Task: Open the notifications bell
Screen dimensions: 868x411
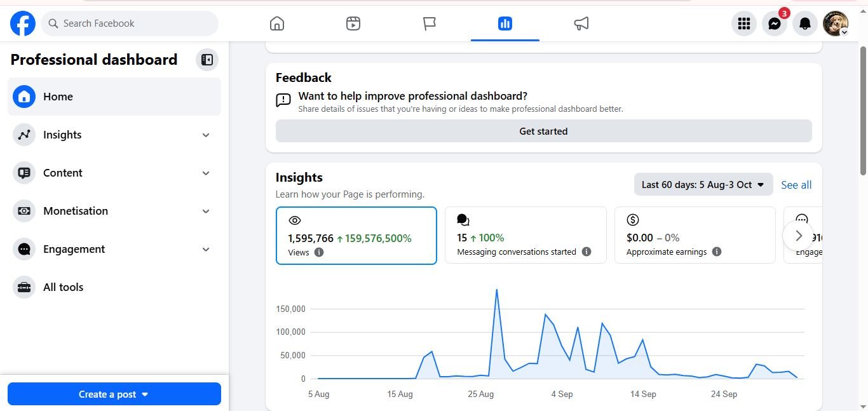Action: point(805,24)
